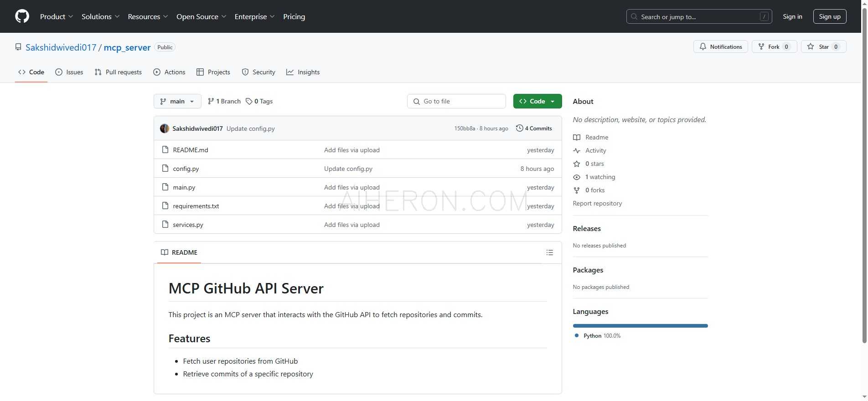
Task: Open the Product dropdown menu
Action: pos(57,16)
